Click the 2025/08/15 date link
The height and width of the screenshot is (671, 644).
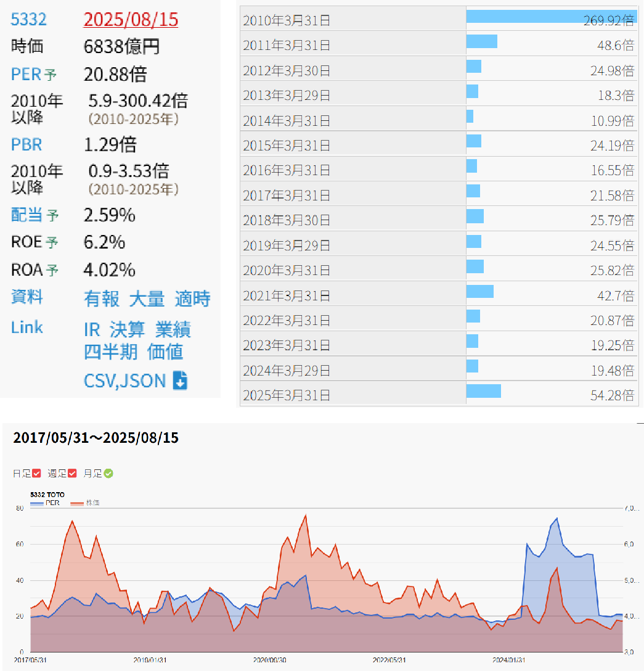(131, 20)
